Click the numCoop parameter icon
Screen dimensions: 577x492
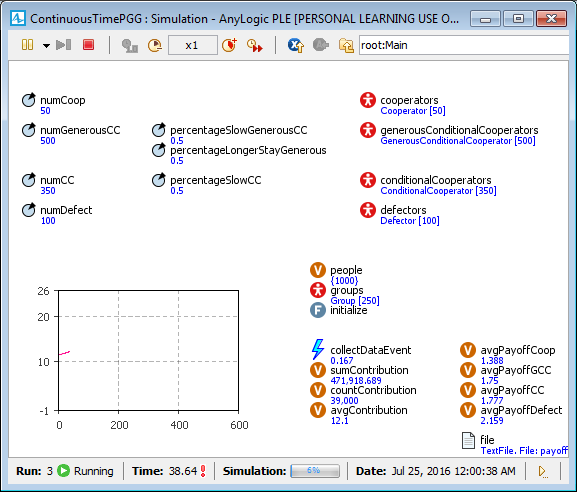pyautogui.click(x=29, y=100)
